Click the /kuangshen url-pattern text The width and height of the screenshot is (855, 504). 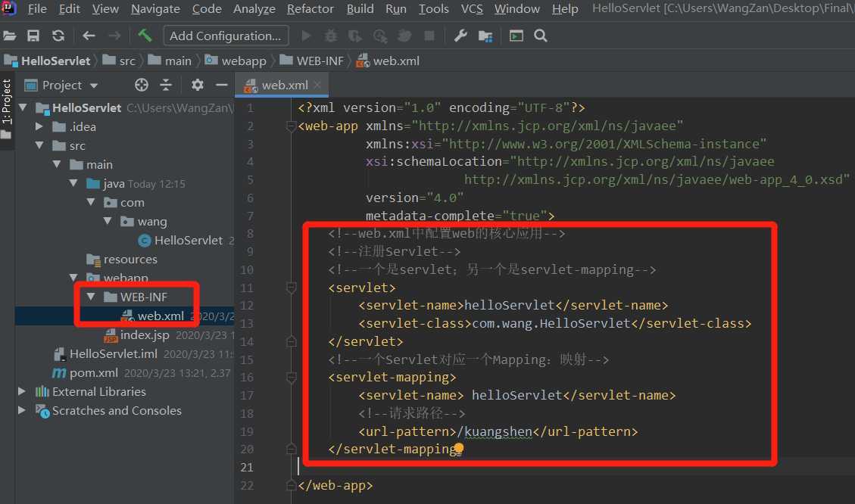point(494,431)
